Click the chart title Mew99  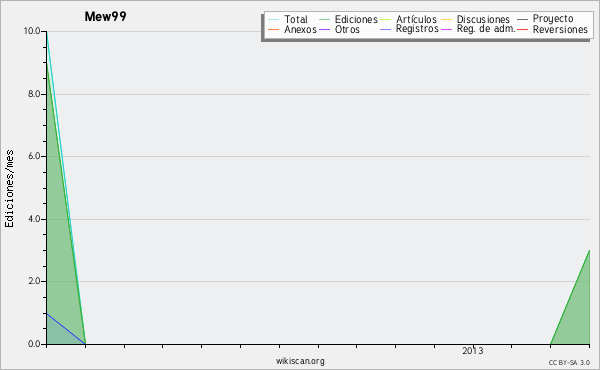pos(106,16)
